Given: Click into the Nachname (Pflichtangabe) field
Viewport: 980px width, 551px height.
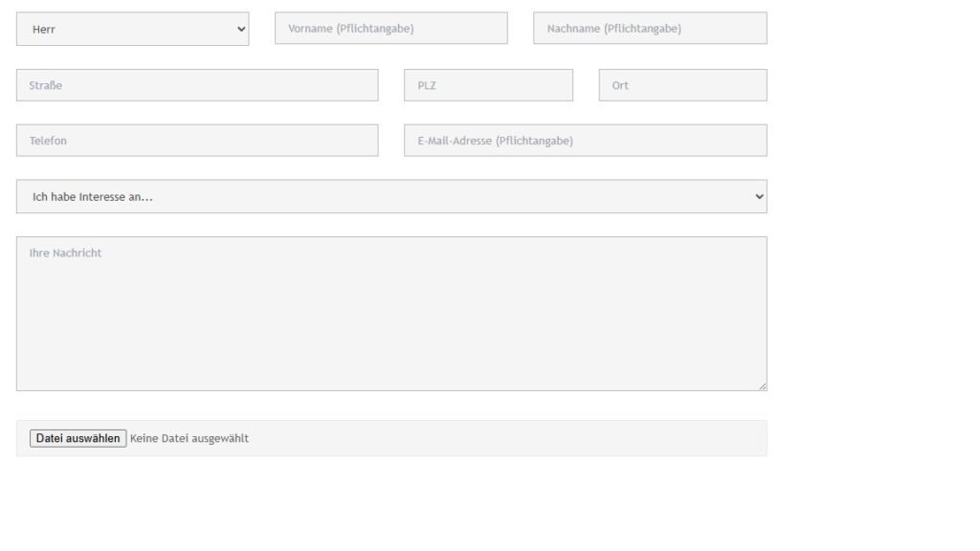Looking at the screenshot, I should point(650,28).
